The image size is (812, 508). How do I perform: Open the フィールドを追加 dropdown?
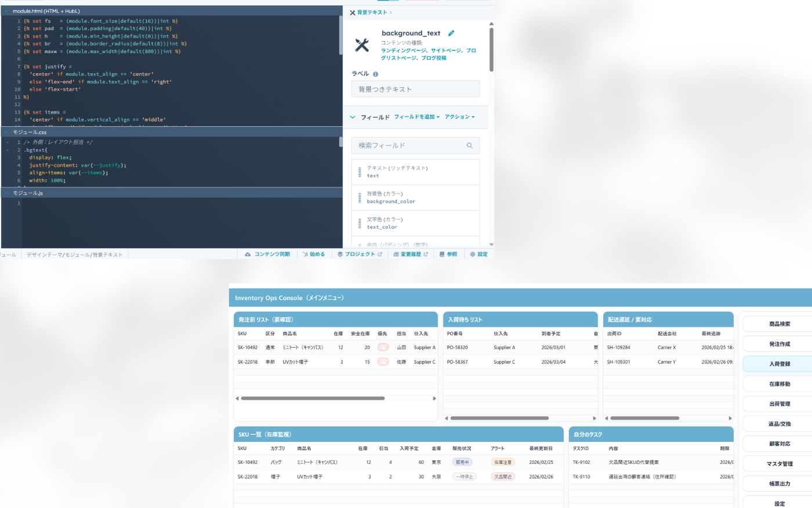tap(416, 117)
